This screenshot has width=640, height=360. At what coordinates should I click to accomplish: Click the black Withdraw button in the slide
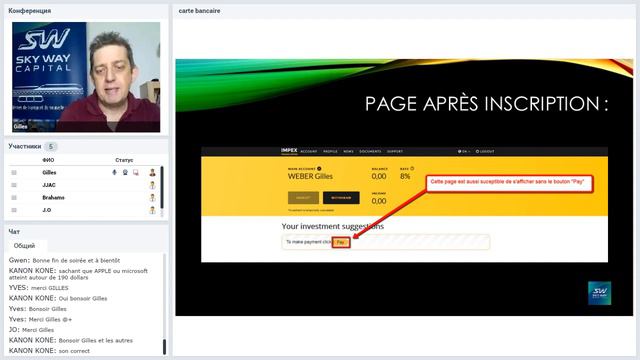(341, 198)
